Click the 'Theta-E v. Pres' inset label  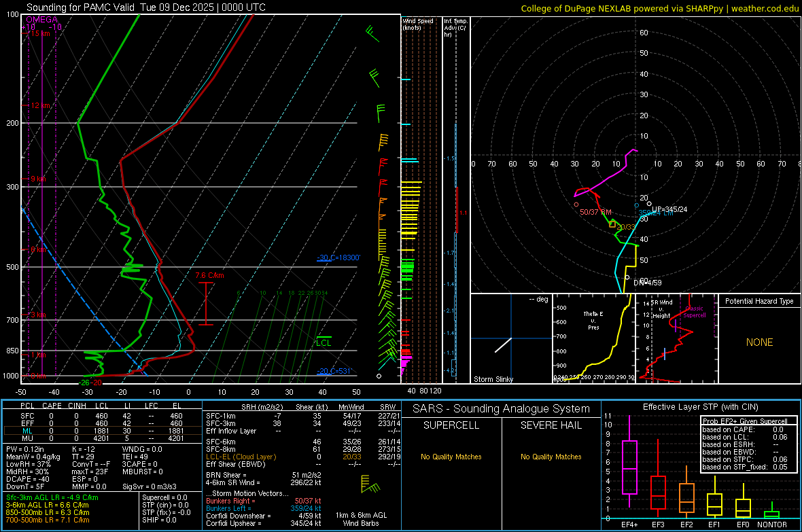click(x=593, y=320)
